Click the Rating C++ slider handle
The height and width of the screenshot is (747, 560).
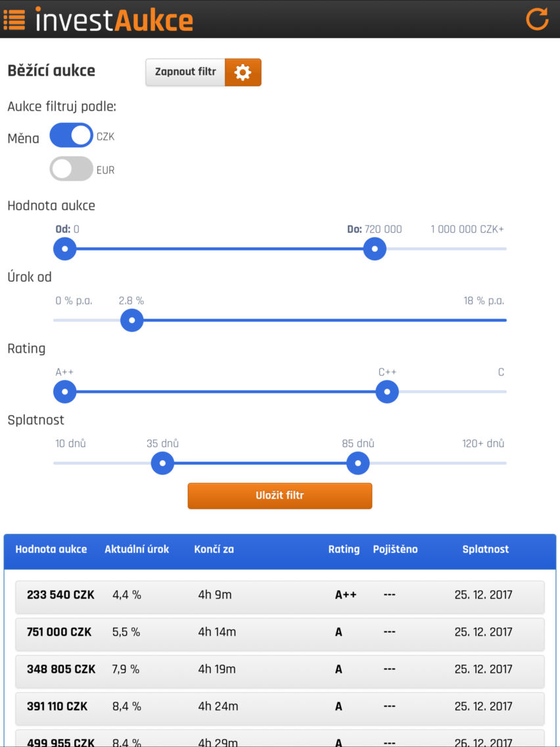point(387,392)
